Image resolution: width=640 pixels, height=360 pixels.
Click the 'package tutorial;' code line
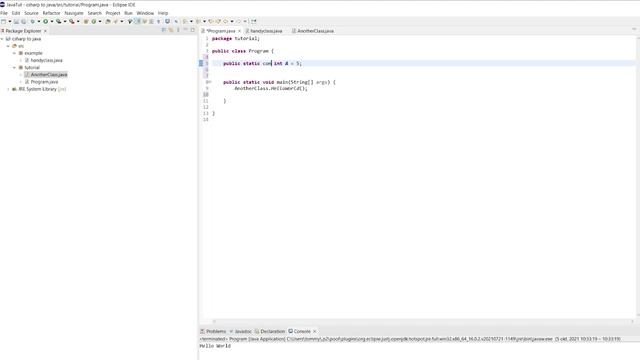(236, 38)
